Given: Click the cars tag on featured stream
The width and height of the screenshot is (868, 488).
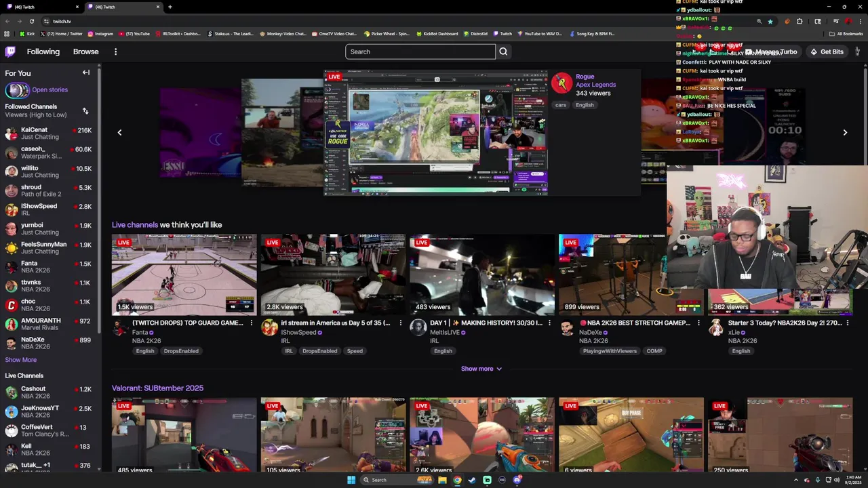Looking at the screenshot, I should point(561,105).
